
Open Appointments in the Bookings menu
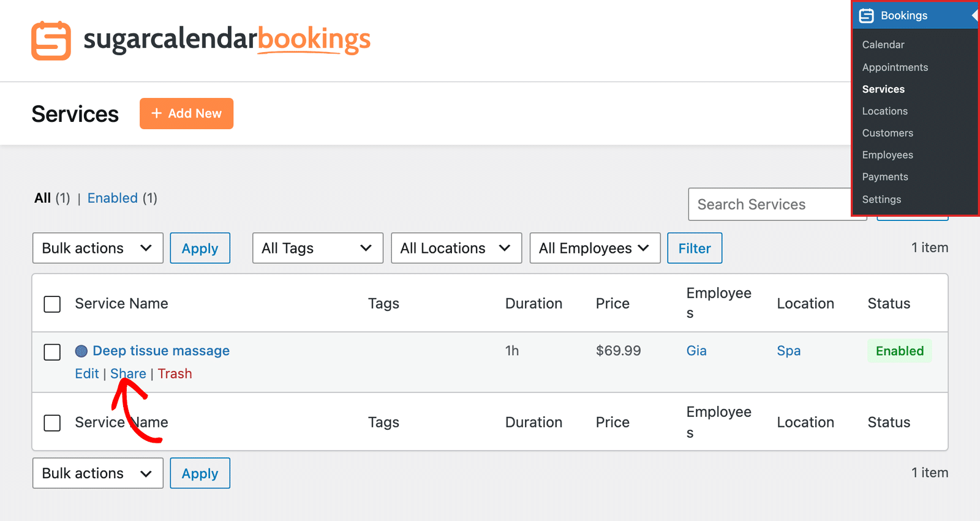(x=895, y=67)
